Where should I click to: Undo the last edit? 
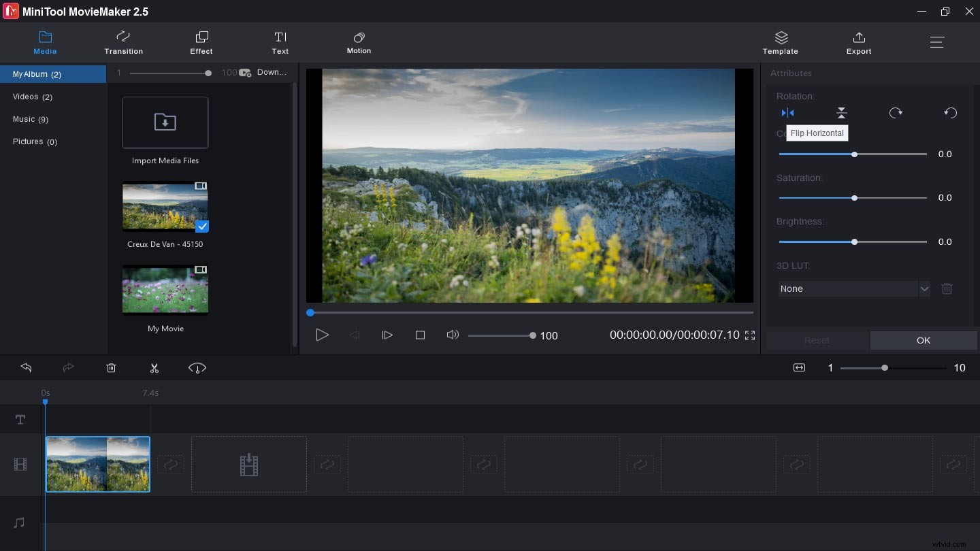tap(26, 367)
